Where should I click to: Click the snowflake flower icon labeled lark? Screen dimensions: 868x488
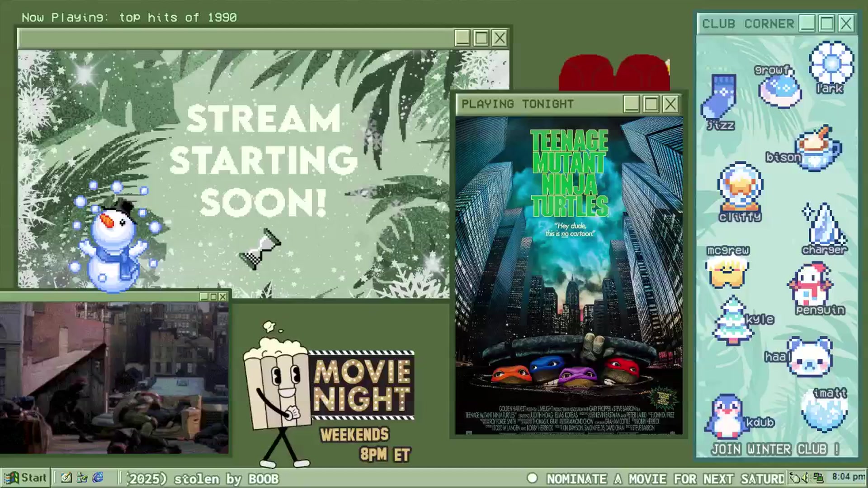831,63
